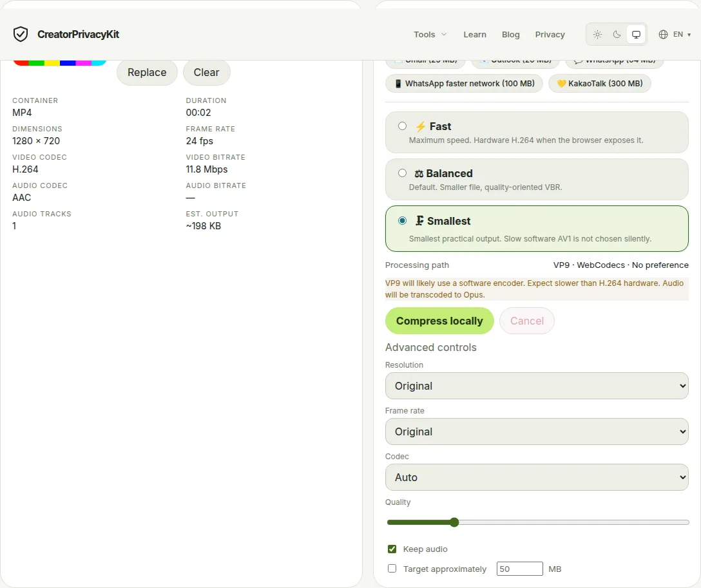Choose the WhatsApp faster network (100 MB) preset
701x588 pixels.
tap(464, 84)
